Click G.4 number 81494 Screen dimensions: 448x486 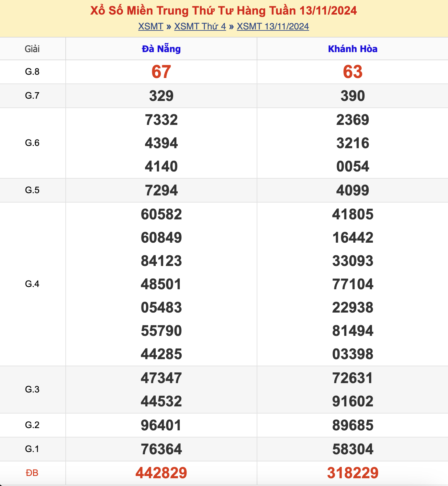point(353,331)
